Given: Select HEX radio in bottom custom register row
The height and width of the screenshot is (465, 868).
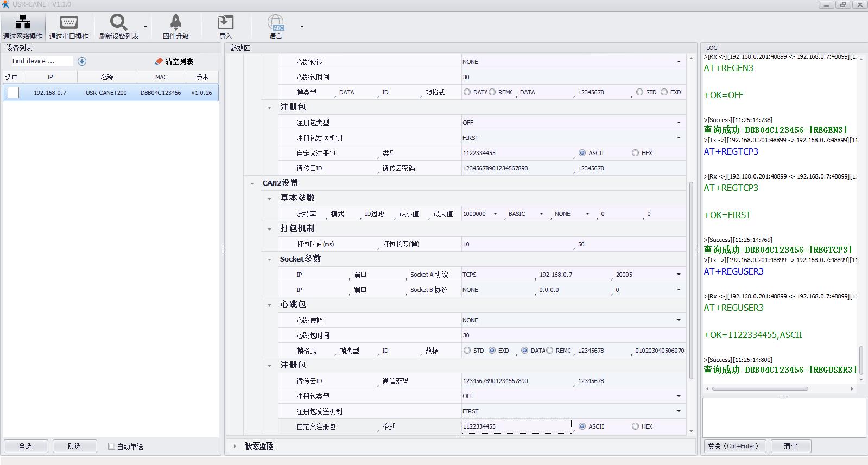Looking at the screenshot, I should (x=635, y=426).
